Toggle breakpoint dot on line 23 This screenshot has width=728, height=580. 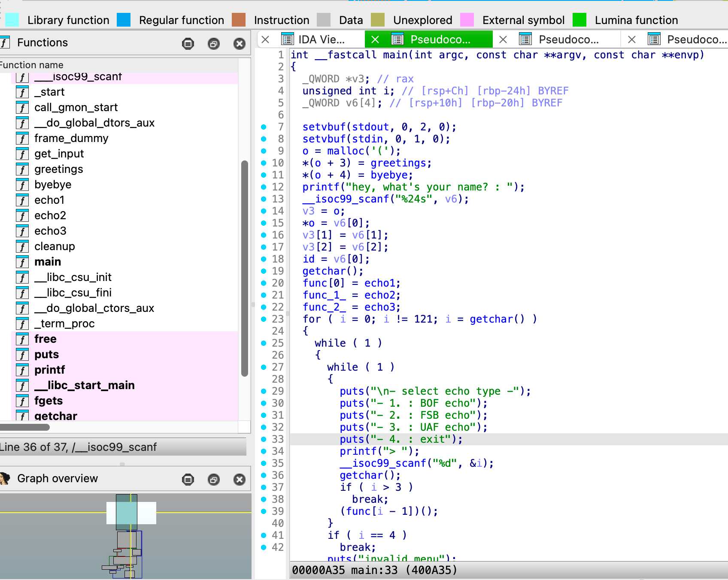point(264,319)
